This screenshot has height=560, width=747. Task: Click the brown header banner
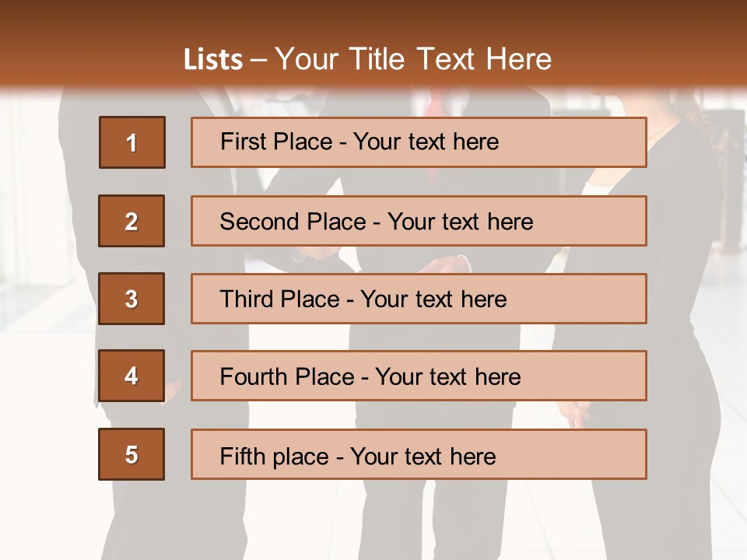pos(661,31)
